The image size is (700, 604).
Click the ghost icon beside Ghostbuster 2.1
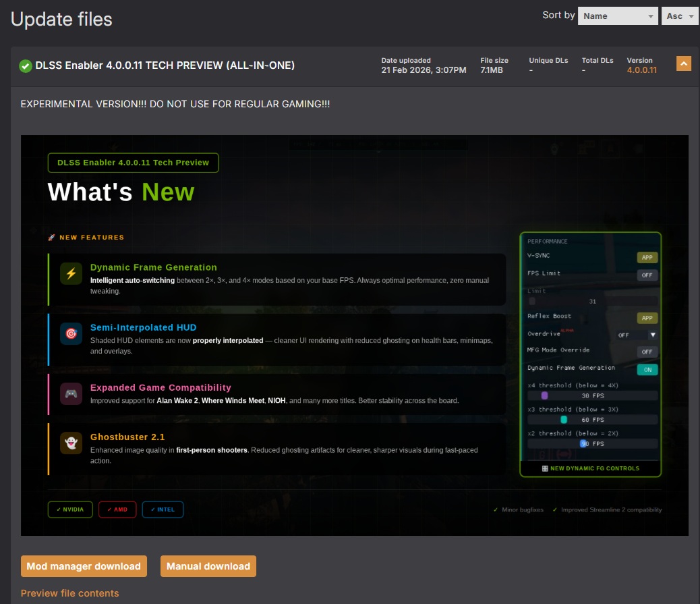pyautogui.click(x=71, y=443)
